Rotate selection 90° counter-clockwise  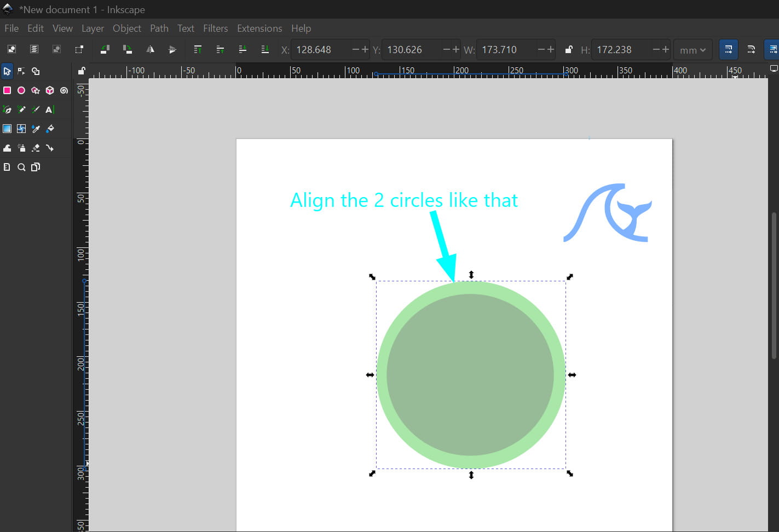(x=105, y=49)
